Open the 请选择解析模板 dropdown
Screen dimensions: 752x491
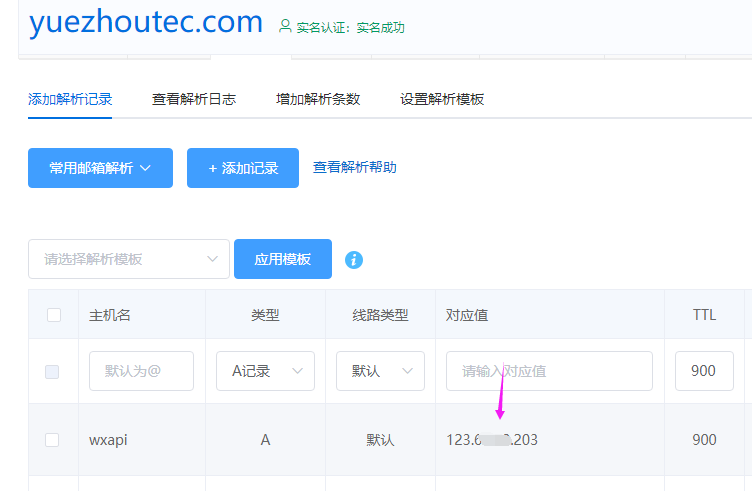pos(129,259)
